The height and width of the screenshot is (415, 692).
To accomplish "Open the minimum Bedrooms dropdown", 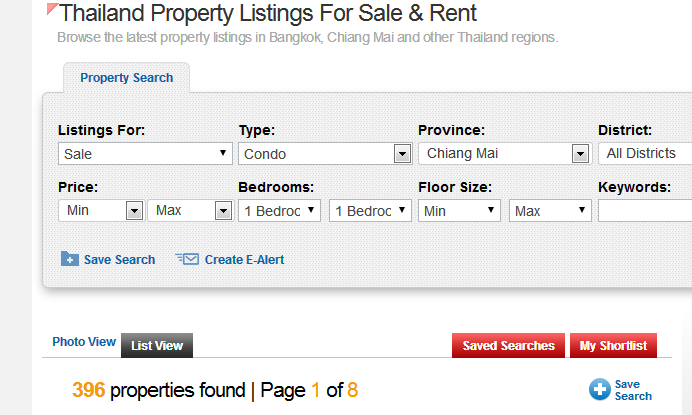I will coord(279,211).
